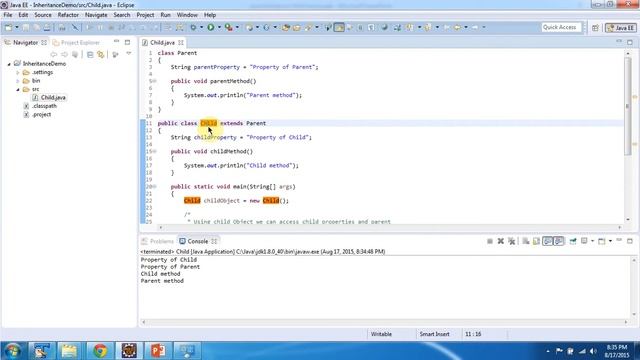Open the Project menu
Screen dimensions: 640x360
tap(145, 15)
